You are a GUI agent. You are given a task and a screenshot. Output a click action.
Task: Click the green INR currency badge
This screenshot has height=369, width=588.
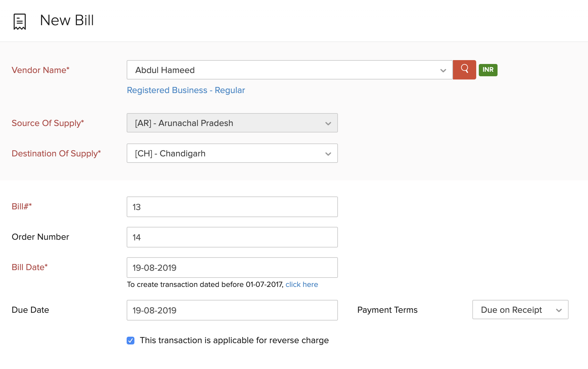(x=488, y=70)
